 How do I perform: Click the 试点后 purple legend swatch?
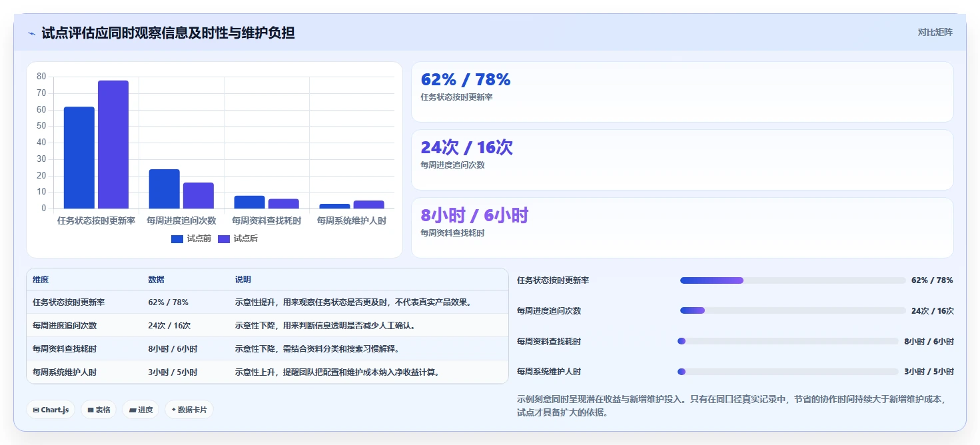click(224, 239)
